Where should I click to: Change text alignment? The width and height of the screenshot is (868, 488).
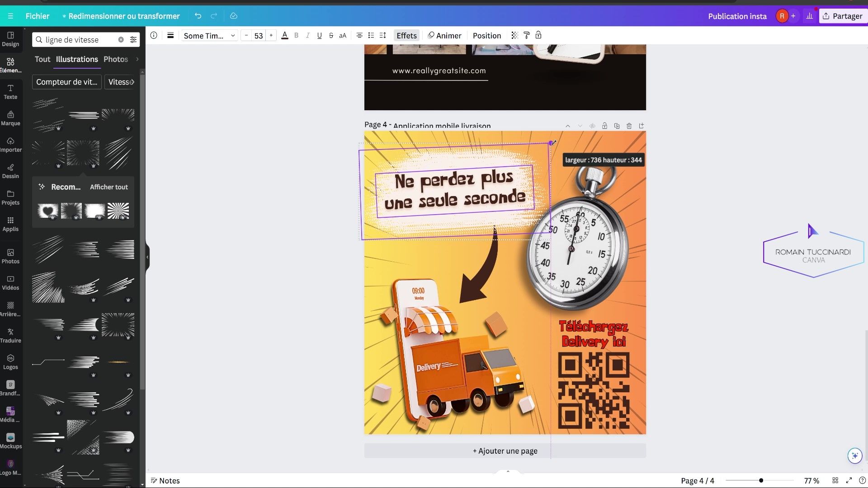[x=359, y=35]
